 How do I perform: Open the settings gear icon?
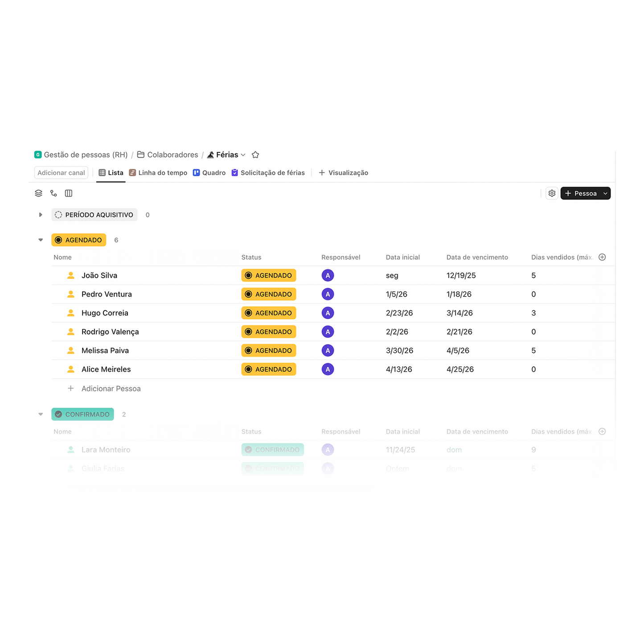pyautogui.click(x=552, y=193)
